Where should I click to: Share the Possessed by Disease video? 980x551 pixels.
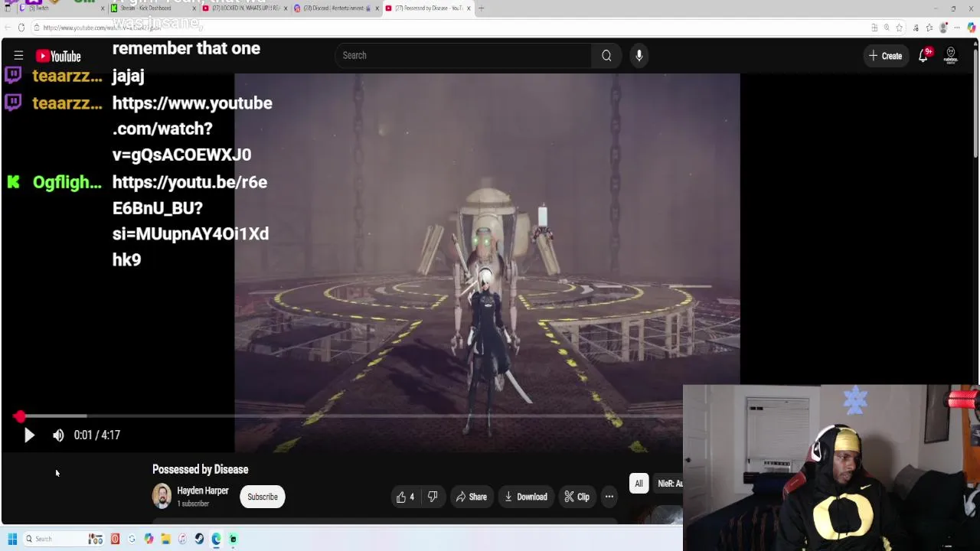click(x=471, y=497)
